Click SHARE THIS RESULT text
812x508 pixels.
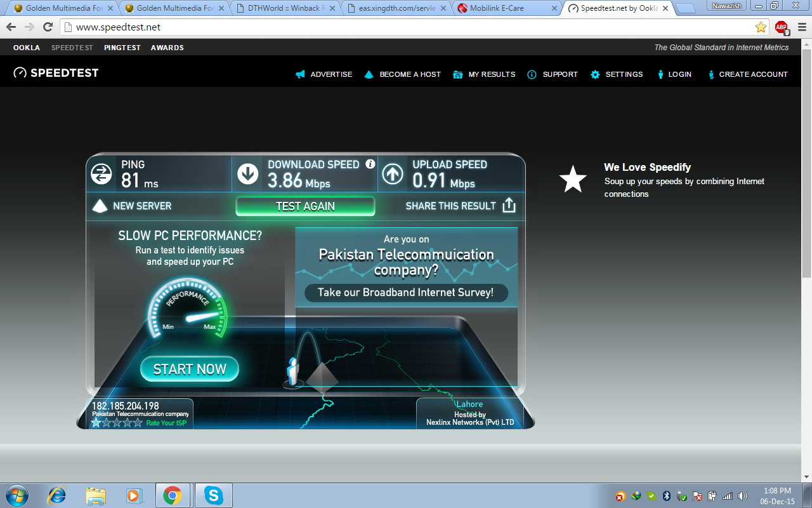click(450, 206)
